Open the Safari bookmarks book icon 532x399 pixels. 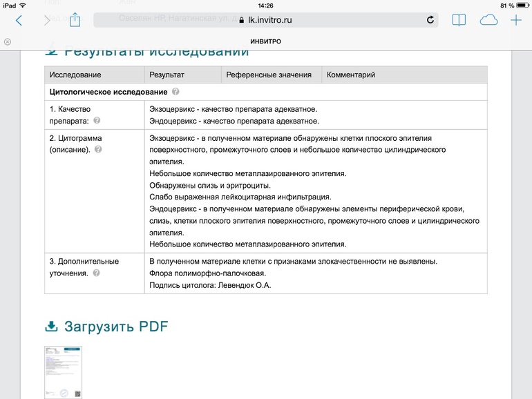[x=459, y=20]
